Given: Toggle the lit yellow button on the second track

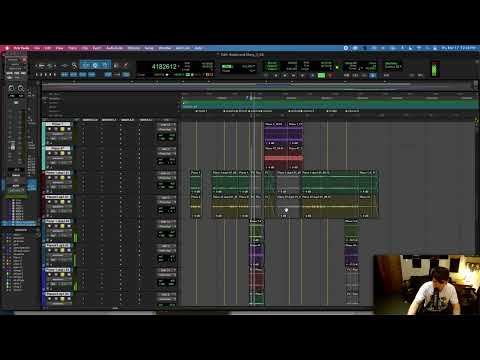Looking at the screenshot, I should [x=62, y=153].
